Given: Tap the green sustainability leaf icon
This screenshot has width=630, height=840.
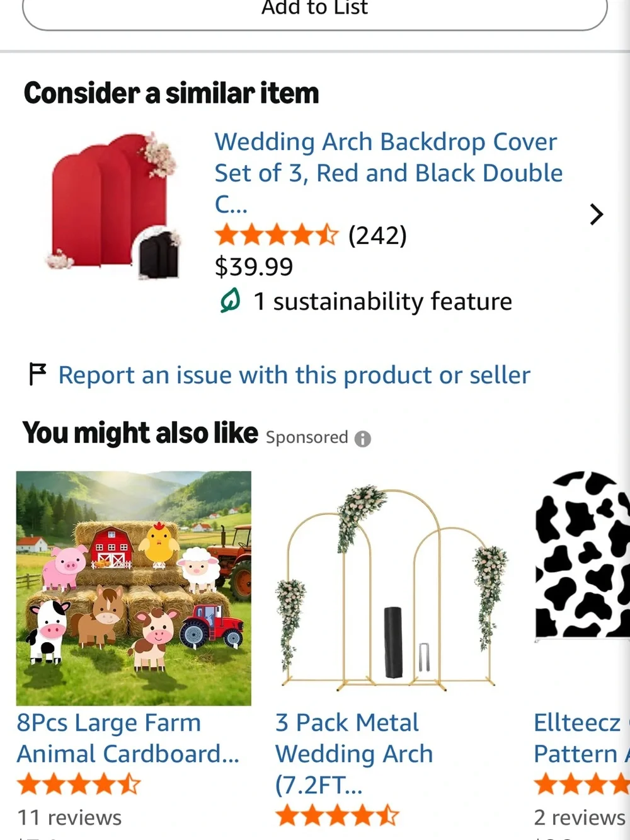Looking at the screenshot, I should coord(230,301).
